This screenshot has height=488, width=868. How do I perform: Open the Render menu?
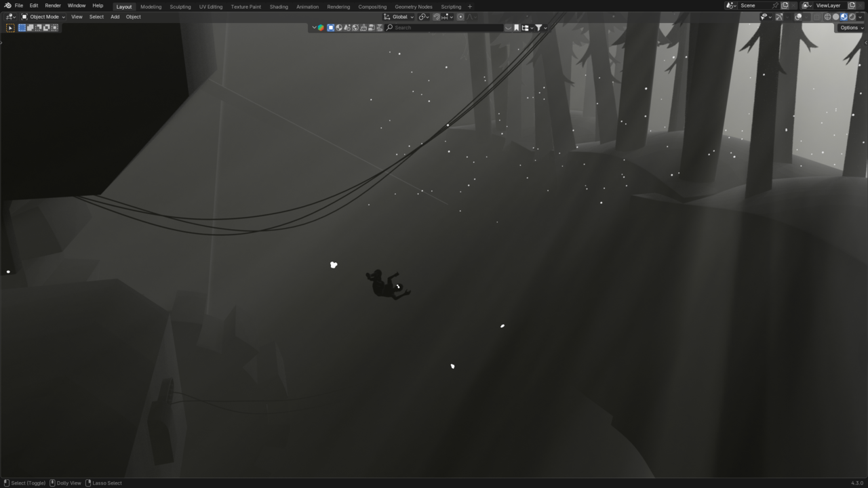click(53, 5)
